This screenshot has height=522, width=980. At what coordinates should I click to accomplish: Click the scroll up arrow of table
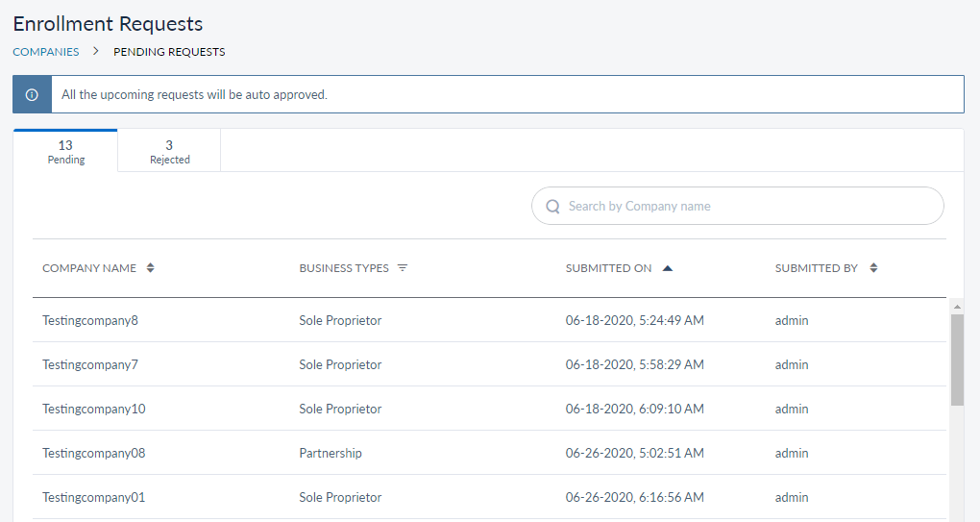(x=956, y=306)
